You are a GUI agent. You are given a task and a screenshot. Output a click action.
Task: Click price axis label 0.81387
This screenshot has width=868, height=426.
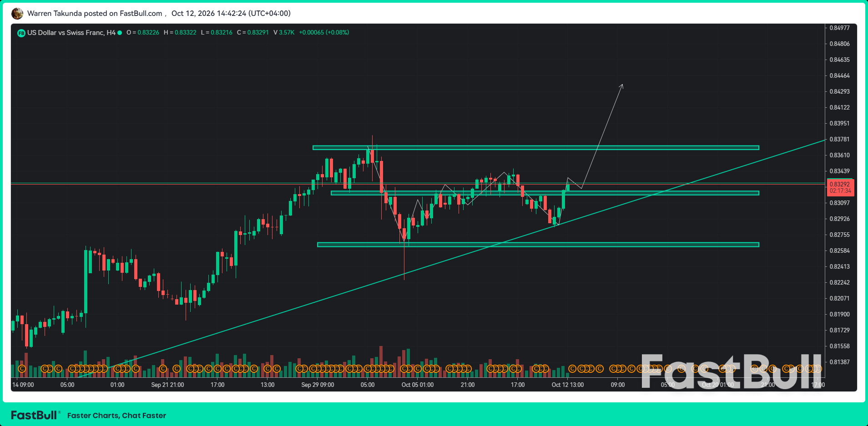click(839, 362)
